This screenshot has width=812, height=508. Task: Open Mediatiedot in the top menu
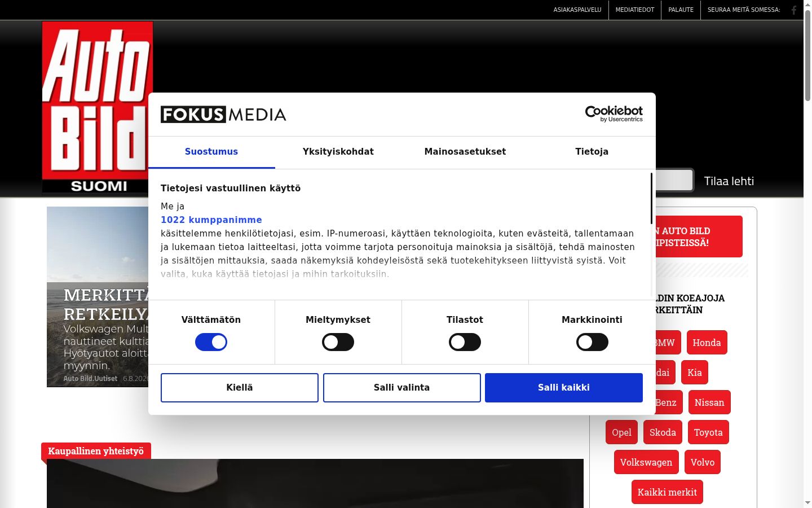(635, 10)
